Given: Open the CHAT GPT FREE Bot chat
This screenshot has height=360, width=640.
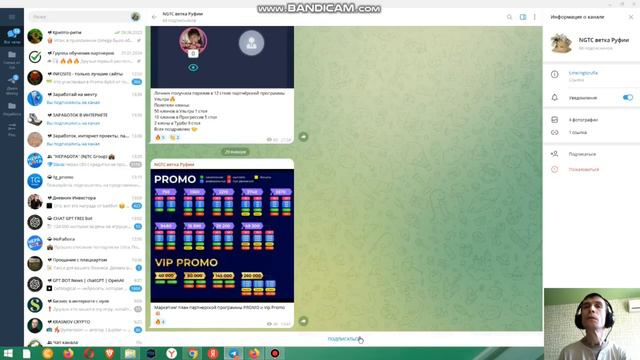Looking at the screenshot, I should [84, 222].
